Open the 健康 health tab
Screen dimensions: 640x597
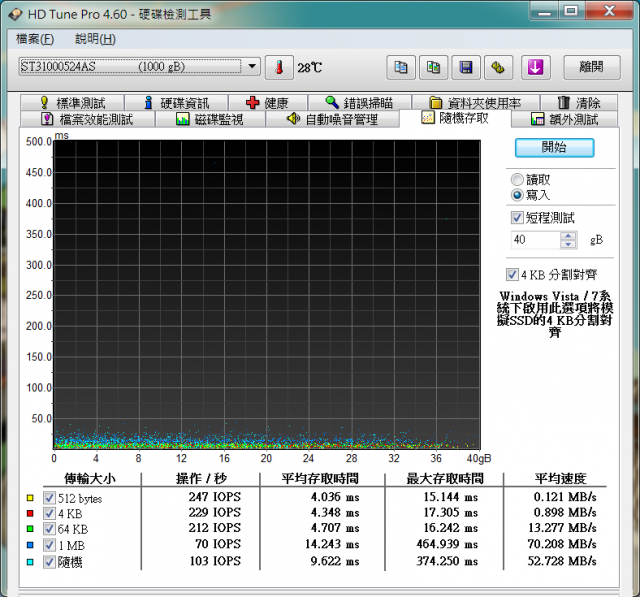coord(268,102)
